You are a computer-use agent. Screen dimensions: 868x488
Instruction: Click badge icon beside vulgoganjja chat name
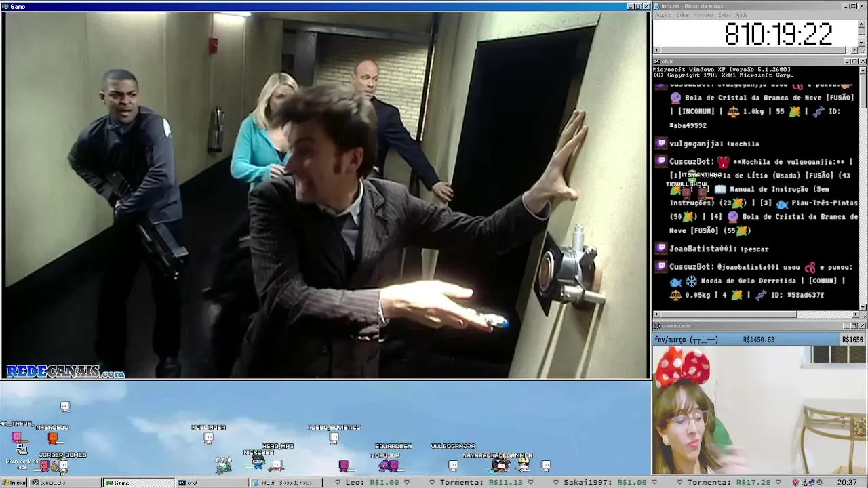pyautogui.click(x=661, y=144)
